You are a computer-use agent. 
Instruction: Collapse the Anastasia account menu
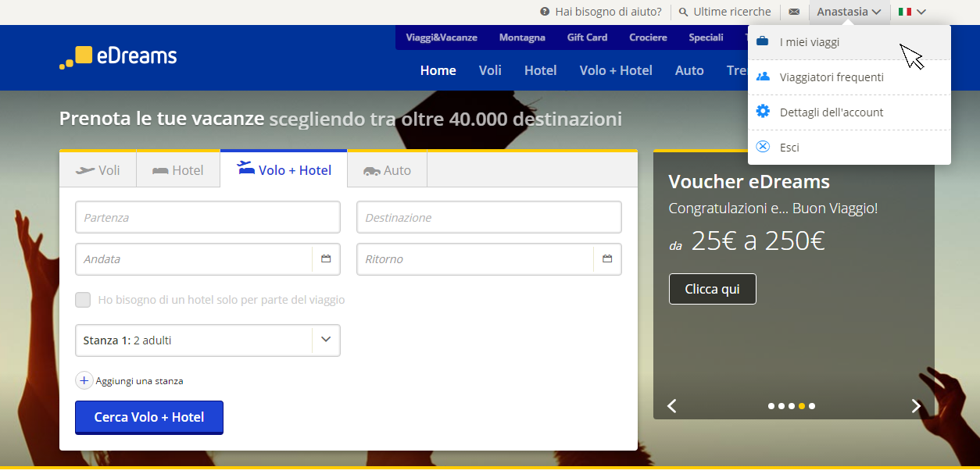point(849,12)
